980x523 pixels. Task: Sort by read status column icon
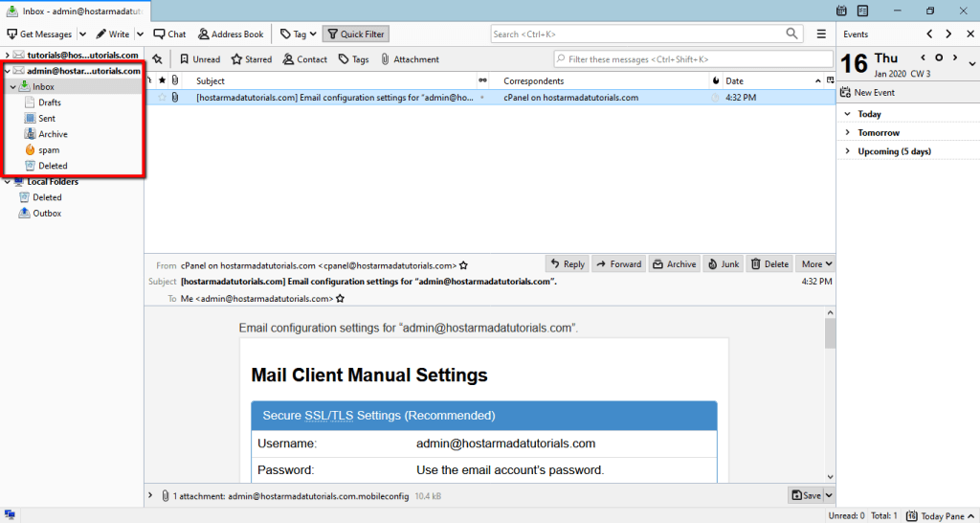coord(482,80)
